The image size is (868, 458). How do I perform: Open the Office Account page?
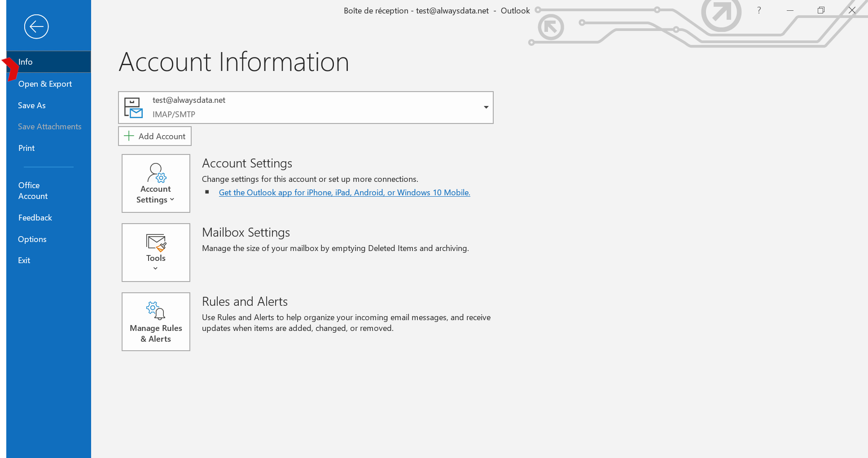click(48, 191)
